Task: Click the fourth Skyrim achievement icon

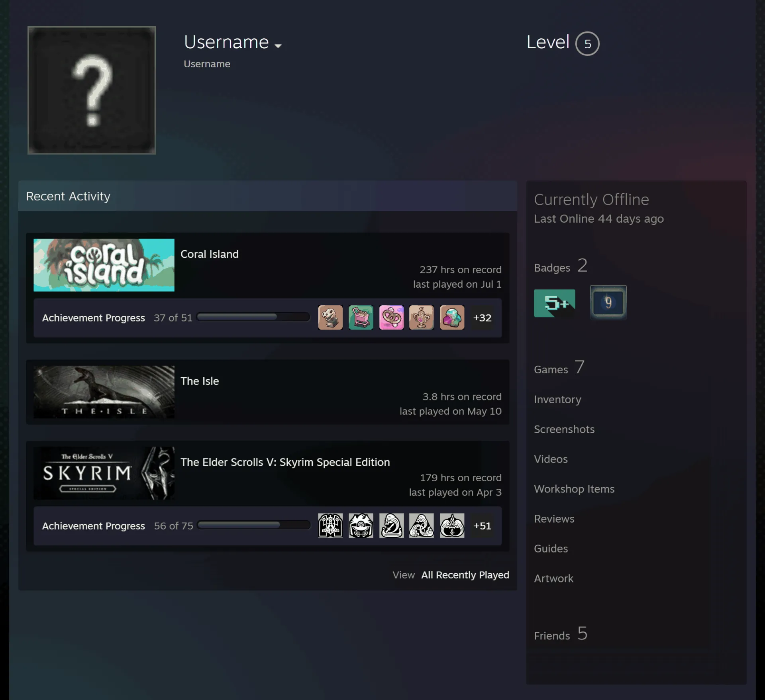Action: pyautogui.click(x=422, y=525)
